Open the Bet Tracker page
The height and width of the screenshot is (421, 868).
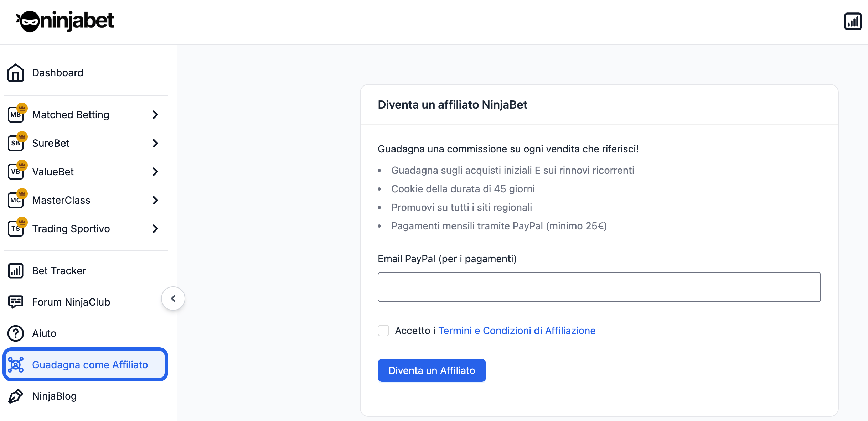pyautogui.click(x=59, y=271)
